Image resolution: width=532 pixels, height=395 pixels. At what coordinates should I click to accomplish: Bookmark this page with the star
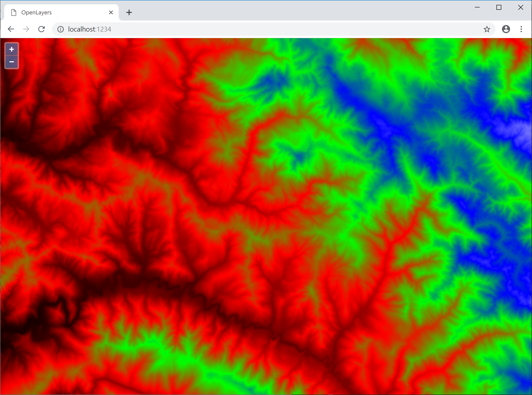(x=487, y=29)
